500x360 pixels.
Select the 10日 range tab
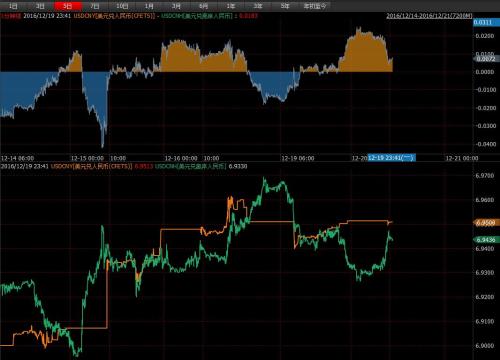click(x=122, y=6)
